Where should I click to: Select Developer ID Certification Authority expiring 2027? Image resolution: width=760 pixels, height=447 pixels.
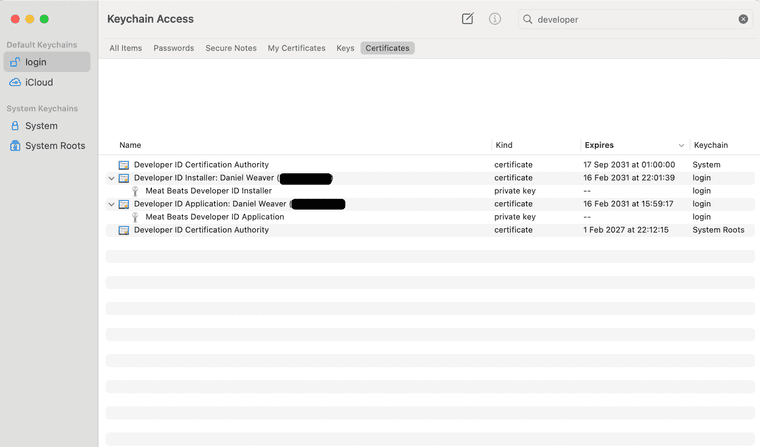click(x=430, y=230)
